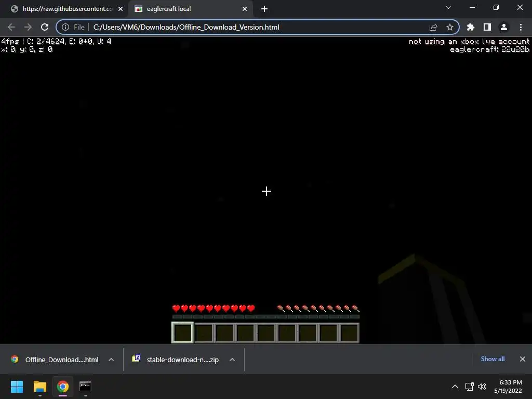Click 'not using an xbox live account' text
The width and height of the screenshot is (532, 399).
469,42
